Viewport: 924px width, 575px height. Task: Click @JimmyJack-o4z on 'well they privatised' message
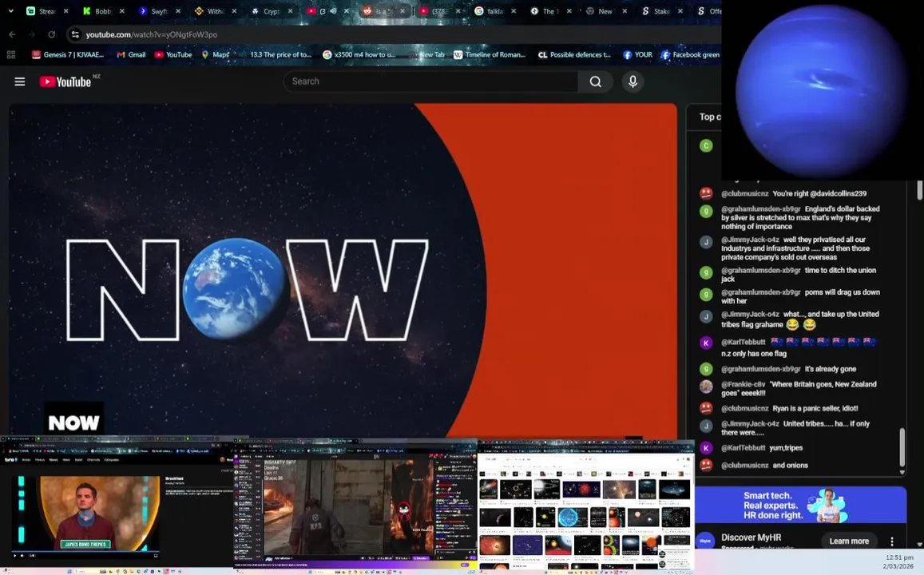pyautogui.click(x=750, y=240)
